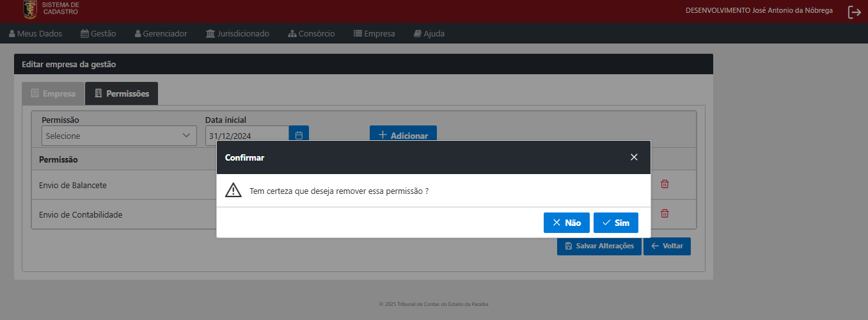
Task: Open the Empresa menu in navbar
Action: 374,33
